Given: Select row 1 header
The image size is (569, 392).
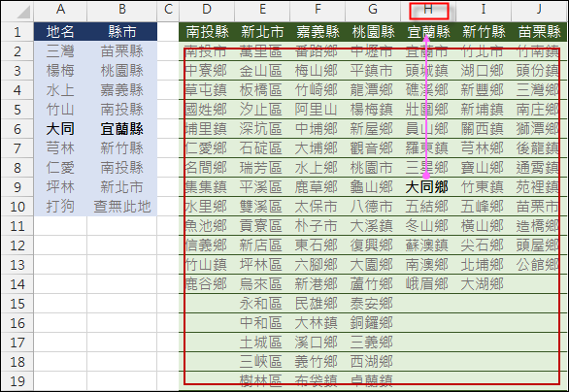Looking at the screenshot, I should (x=17, y=32).
